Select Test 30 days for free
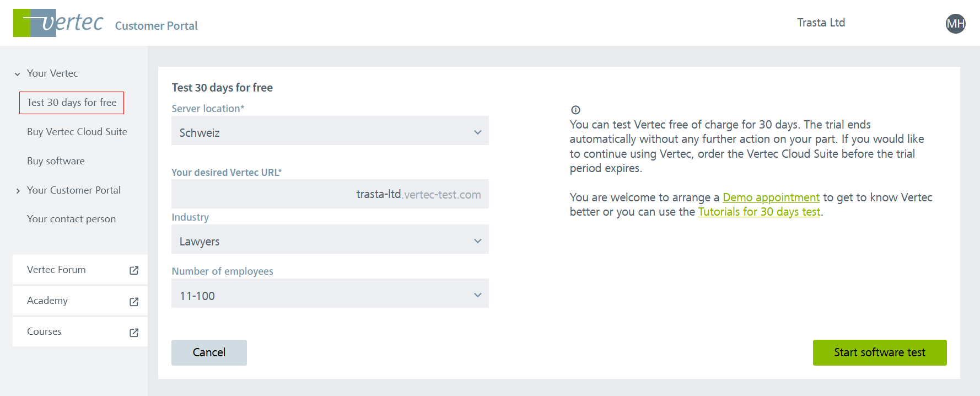Viewport: 980px width, 396px height. pyautogui.click(x=72, y=103)
